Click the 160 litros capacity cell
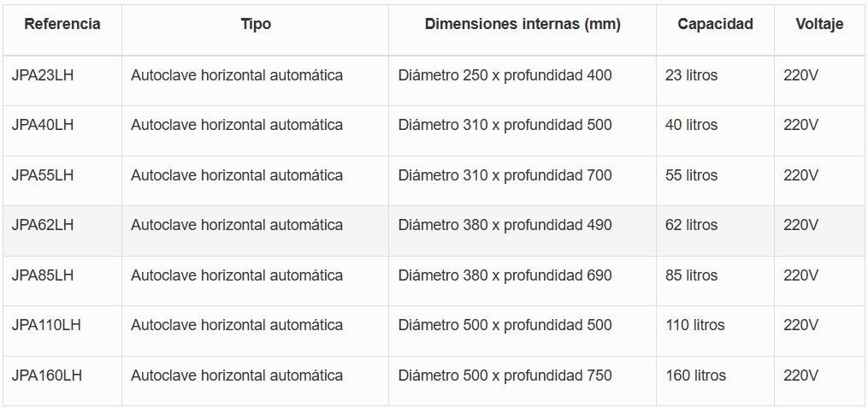The height and width of the screenshot is (408, 868). (695, 375)
